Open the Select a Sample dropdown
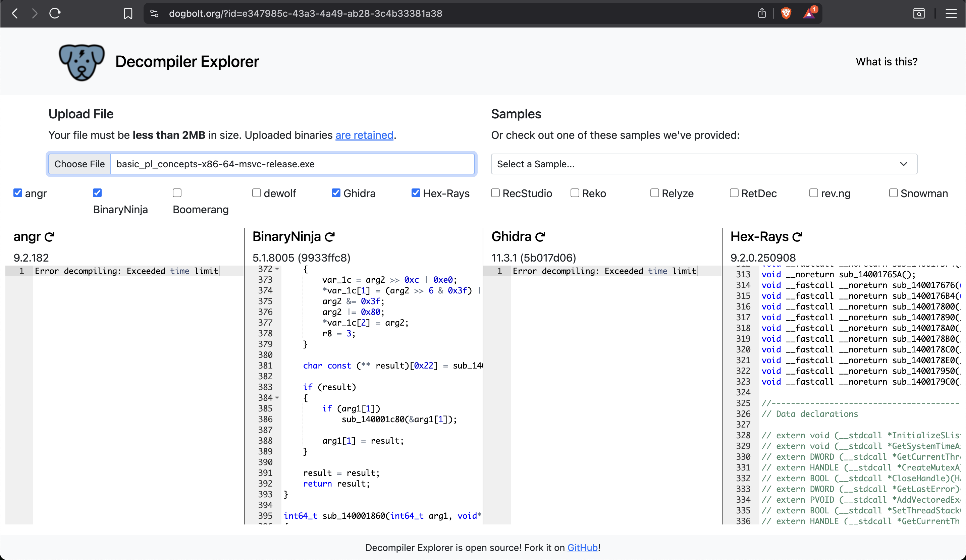Viewport: 966px width, 560px height. tap(704, 164)
